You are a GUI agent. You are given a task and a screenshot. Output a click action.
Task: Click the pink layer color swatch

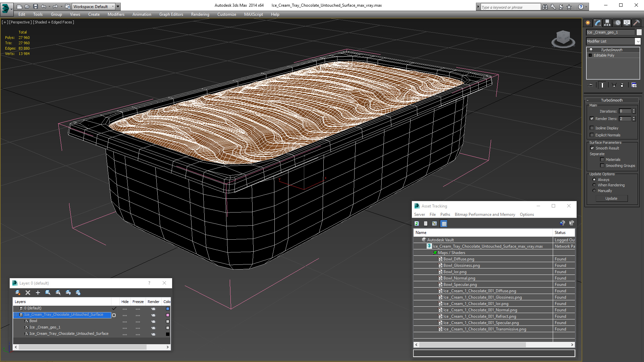click(168, 315)
